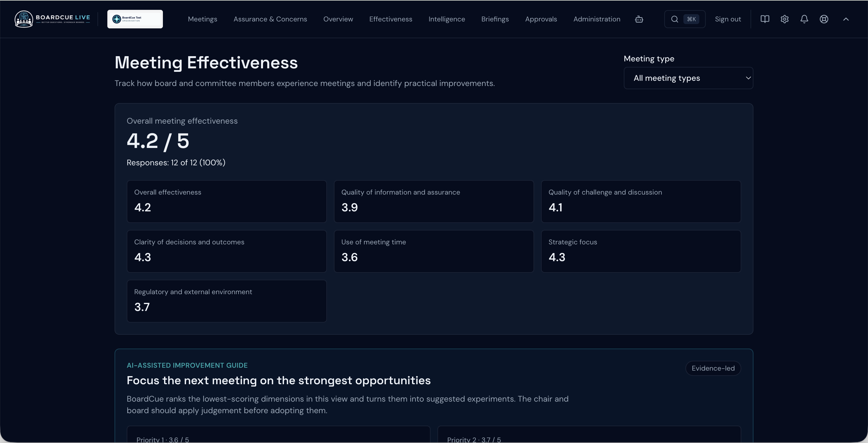Select the Overall effectiveness 4.2 card
The width and height of the screenshot is (868, 443).
[x=227, y=201]
